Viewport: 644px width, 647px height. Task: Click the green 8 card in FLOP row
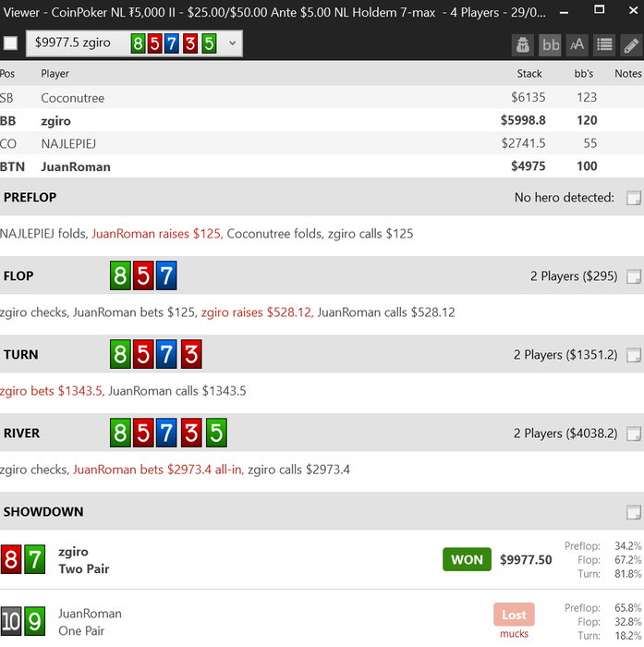coord(120,275)
